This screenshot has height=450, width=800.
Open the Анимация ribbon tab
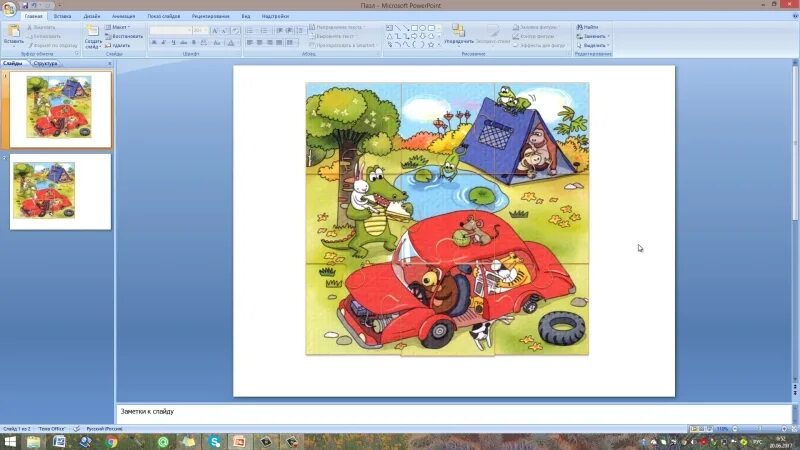tap(123, 16)
